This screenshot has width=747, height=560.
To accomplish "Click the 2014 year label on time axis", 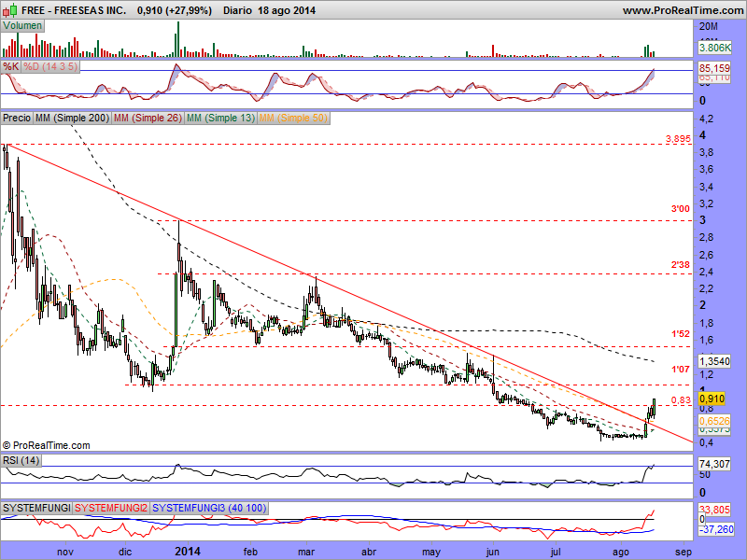I will pos(188,552).
